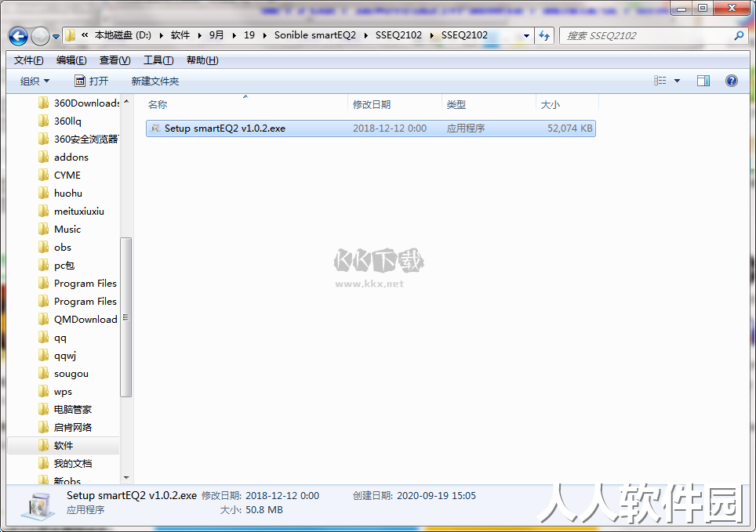Click the Setup smartEQ2 exe file icon

155,128
